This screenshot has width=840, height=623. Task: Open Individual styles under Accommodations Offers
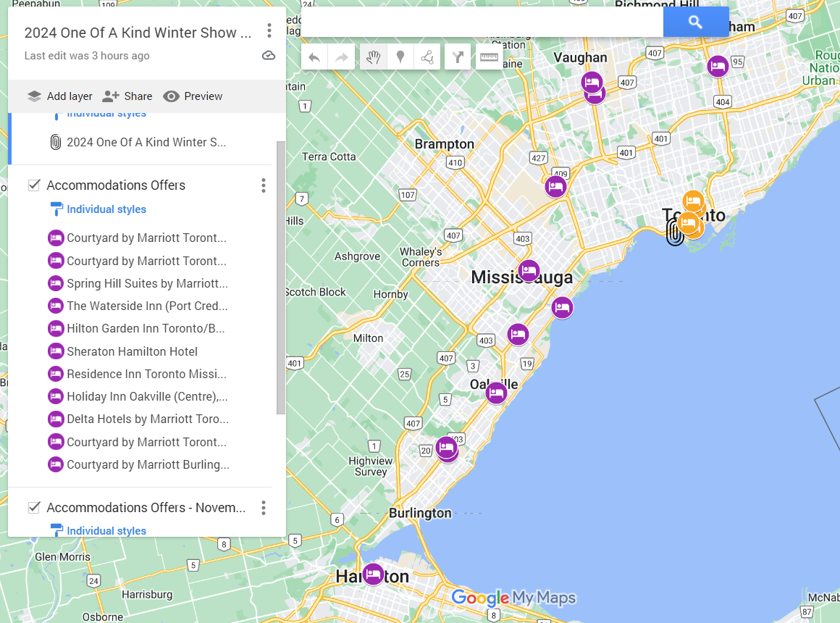click(106, 209)
